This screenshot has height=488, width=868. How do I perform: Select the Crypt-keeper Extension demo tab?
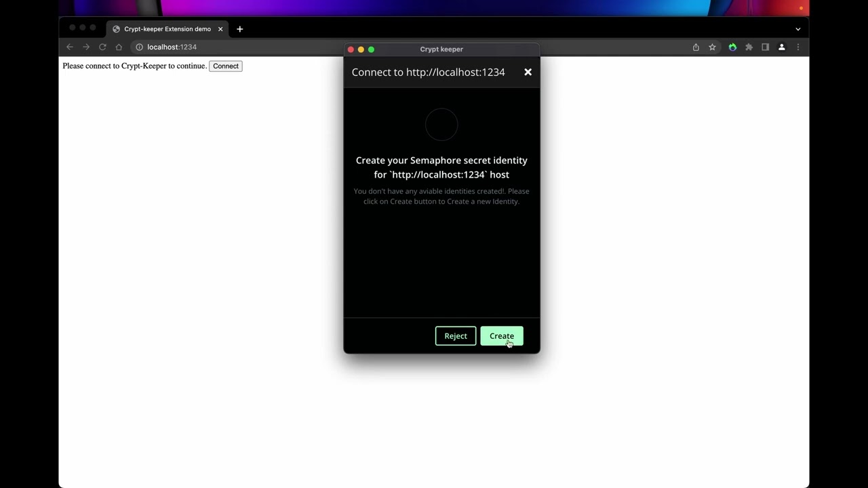167,29
